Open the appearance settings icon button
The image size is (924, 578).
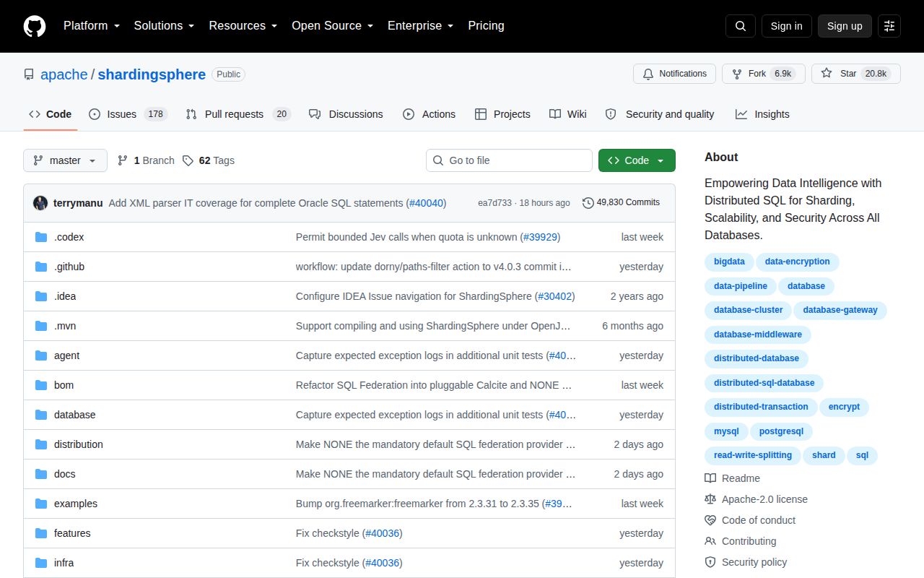click(x=889, y=26)
